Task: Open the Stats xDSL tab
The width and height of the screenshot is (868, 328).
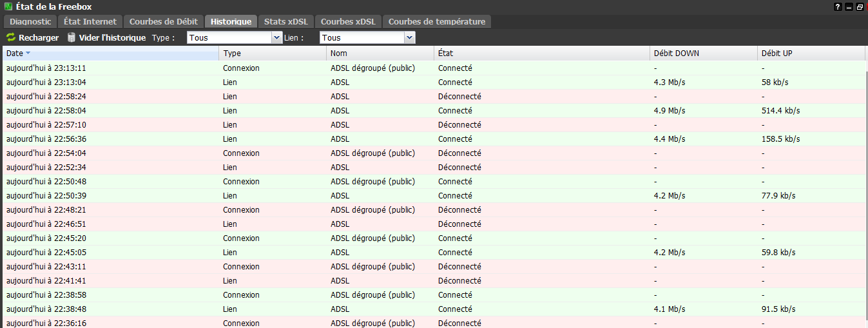Action: coord(285,22)
